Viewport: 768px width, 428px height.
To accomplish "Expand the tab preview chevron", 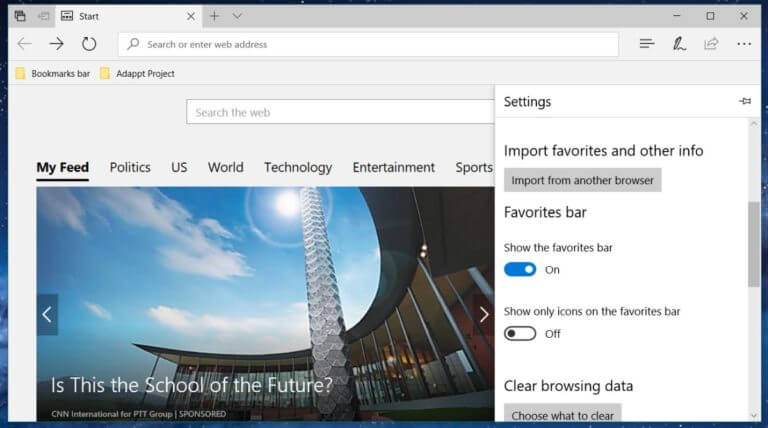I will coord(237,16).
